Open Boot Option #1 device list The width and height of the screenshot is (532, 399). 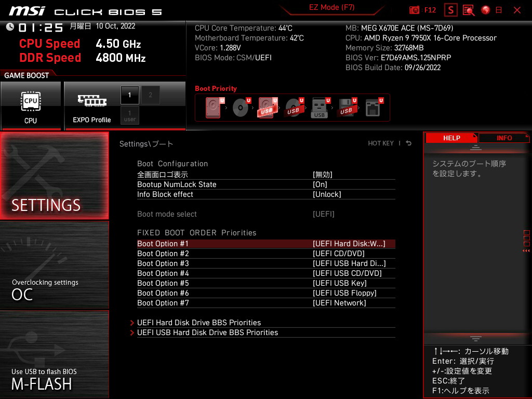266,244
